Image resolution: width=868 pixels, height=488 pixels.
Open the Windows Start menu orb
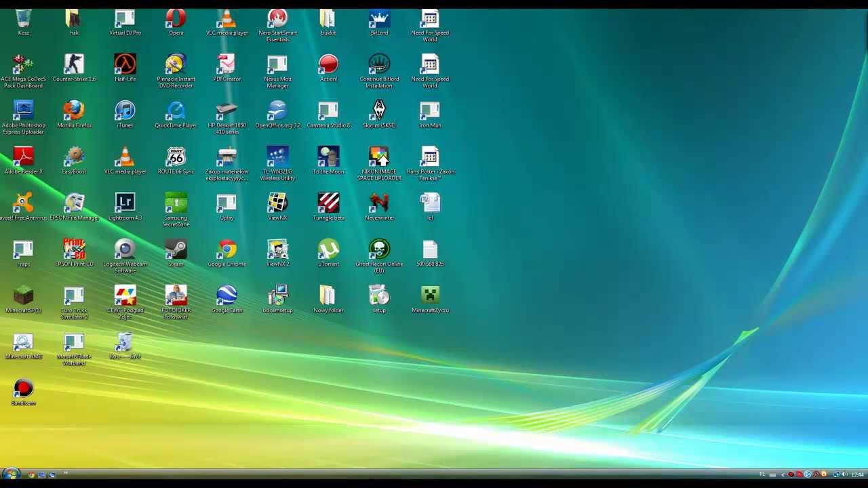pyautogui.click(x=10, y=474)
